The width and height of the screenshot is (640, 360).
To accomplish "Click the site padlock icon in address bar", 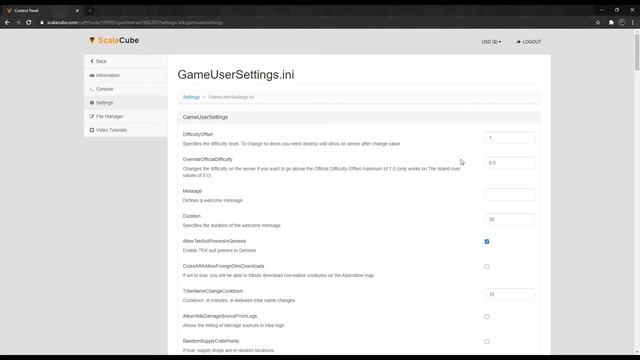I will (x=42, y=22).
